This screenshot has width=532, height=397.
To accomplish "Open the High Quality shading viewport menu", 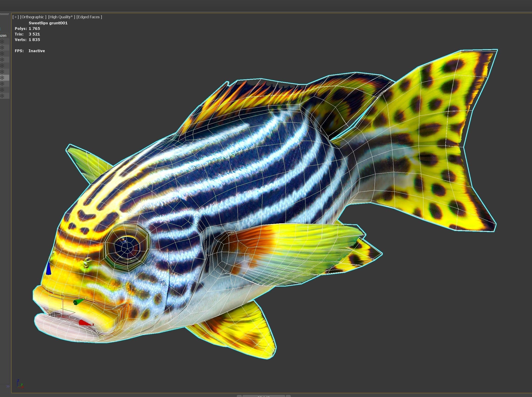I will [x=61, y=17].
